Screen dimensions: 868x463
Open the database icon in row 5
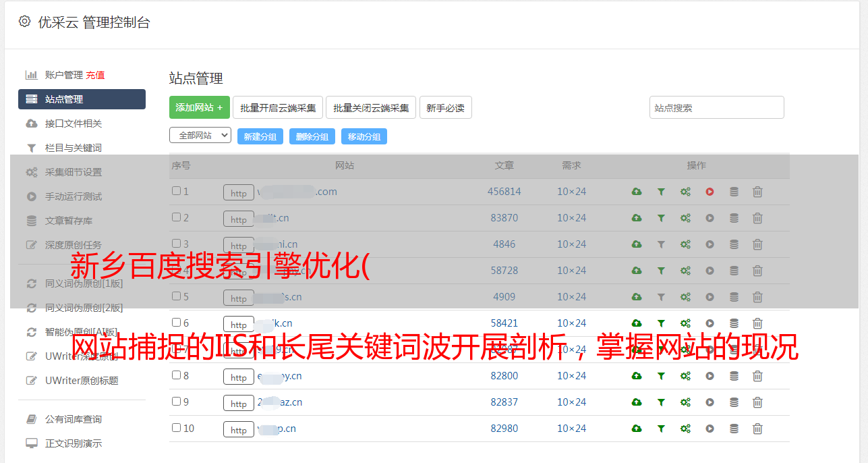point(734,297)
